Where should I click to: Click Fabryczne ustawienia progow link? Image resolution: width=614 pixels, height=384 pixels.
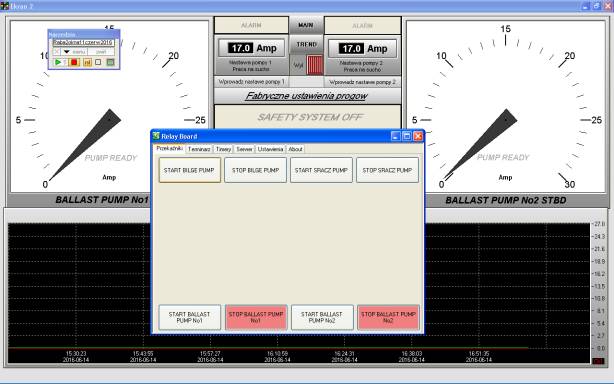[x=307, y=96]
